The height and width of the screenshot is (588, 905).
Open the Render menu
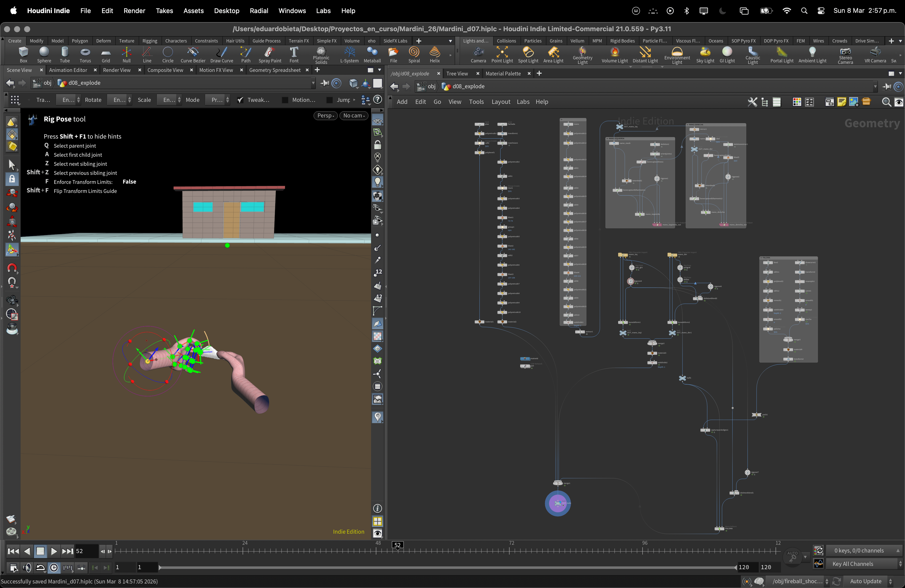tap(134, 11)
